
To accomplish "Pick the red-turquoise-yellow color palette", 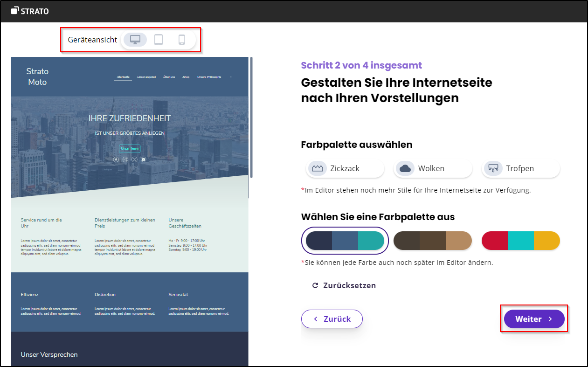I will coord(520,241).
